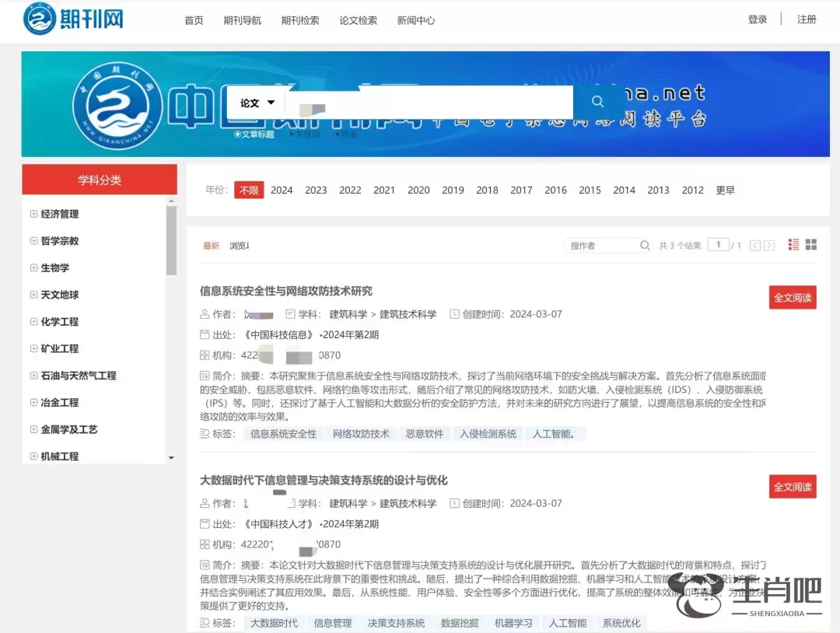Expand the 经济管理 category
The height and width of the screenshot is (633, 840).
34,214
